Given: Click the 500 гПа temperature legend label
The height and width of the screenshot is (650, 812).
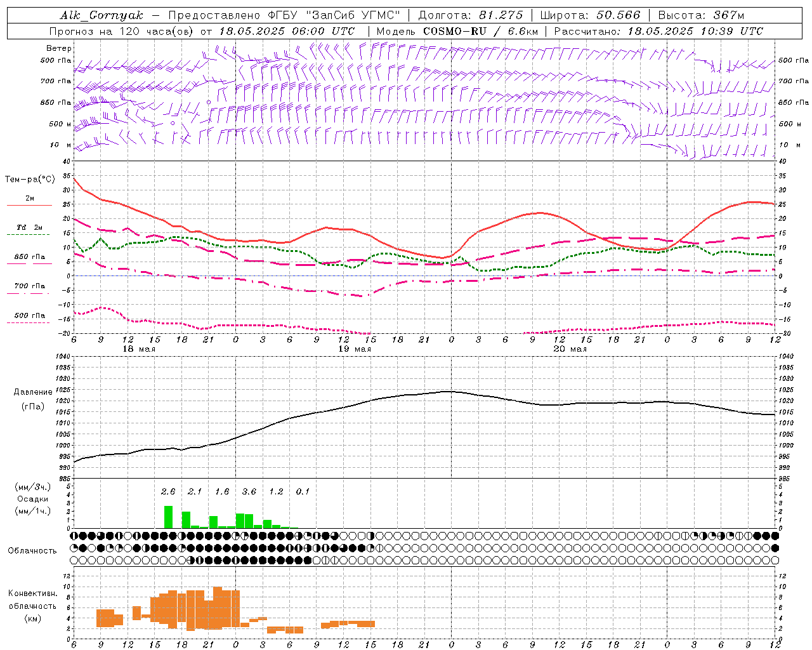Looking at the screenshot, I should [x=30, y=315].
